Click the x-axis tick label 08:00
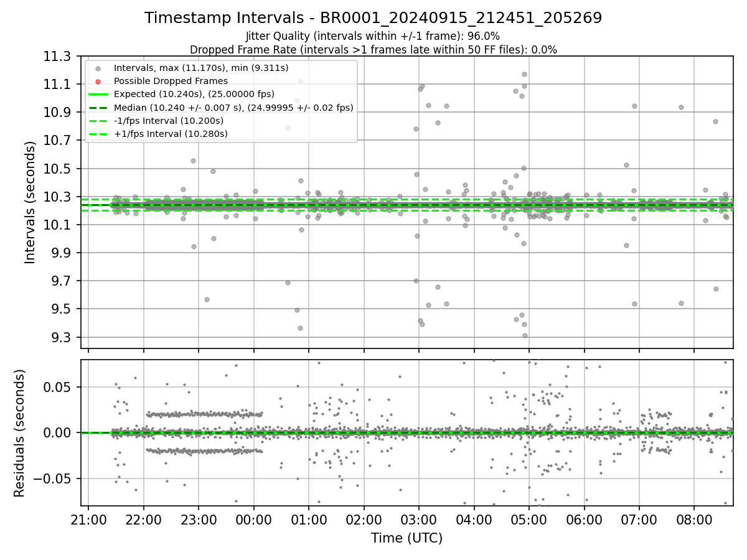 695,519
